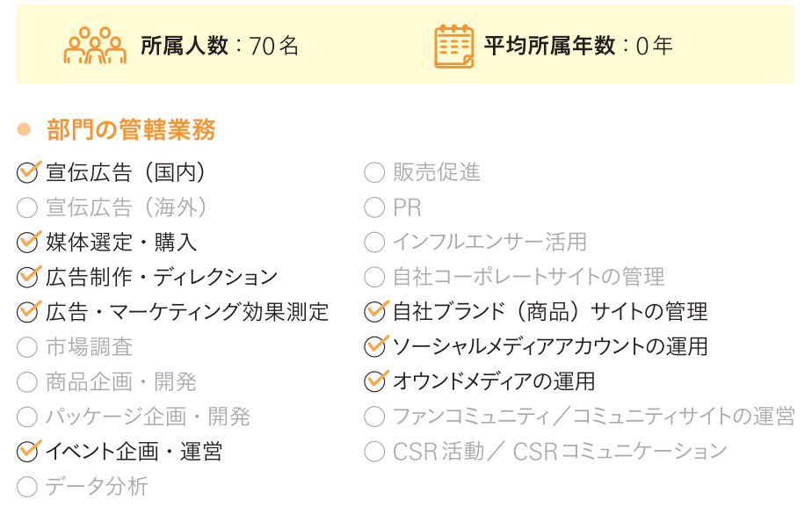This screenshot has width=812, height=515.
Task: Enable 商品企画・開発 option
Action: pyautogui.click(x=27, y=382)
